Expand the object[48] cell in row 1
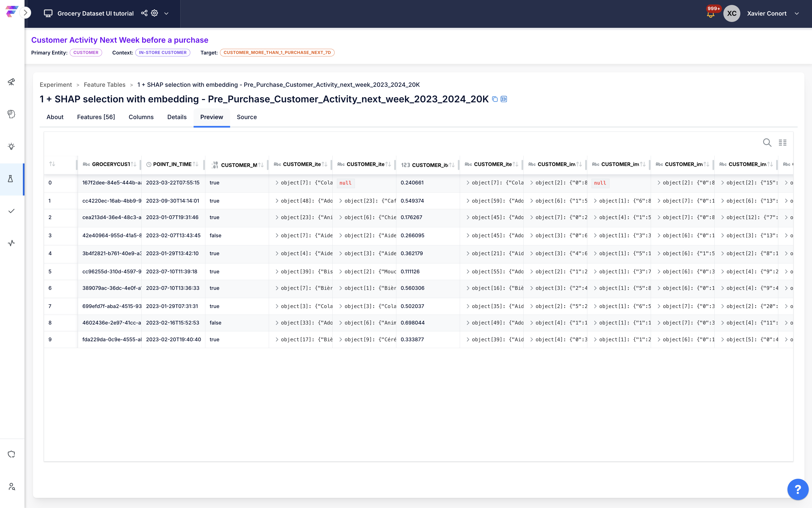The height and width of the screenshot is (508, 812). 277,200
